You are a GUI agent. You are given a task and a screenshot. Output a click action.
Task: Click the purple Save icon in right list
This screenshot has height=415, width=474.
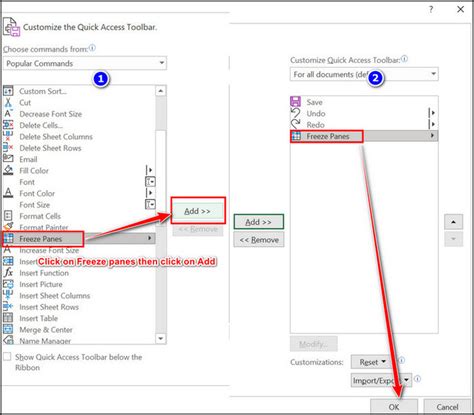click(295, 102)
